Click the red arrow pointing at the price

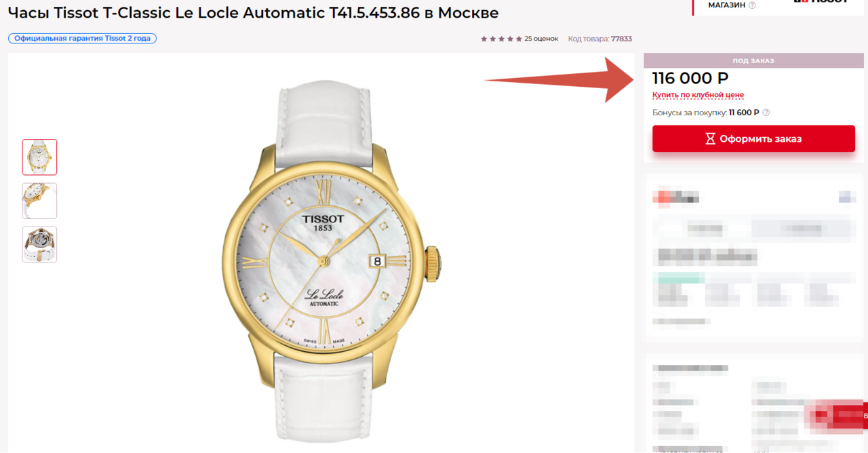pos(559,79)
